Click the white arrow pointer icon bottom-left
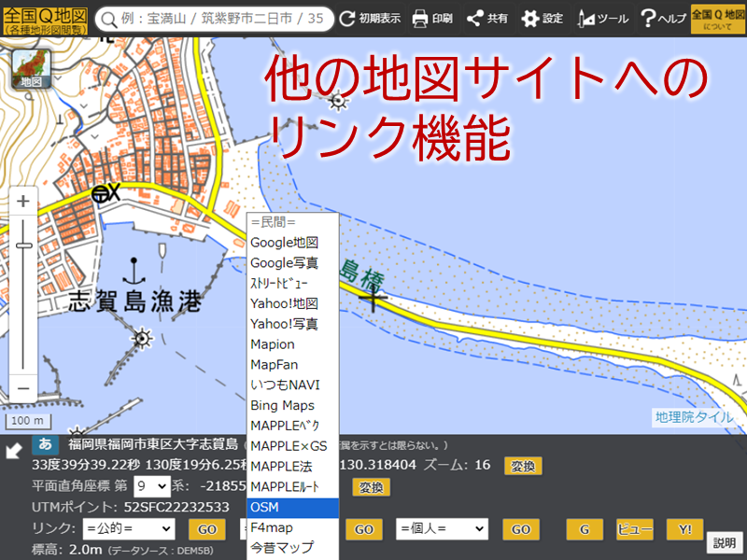This screenshot has height=560, width=747. pyautogui.click(x=13, y=449)
